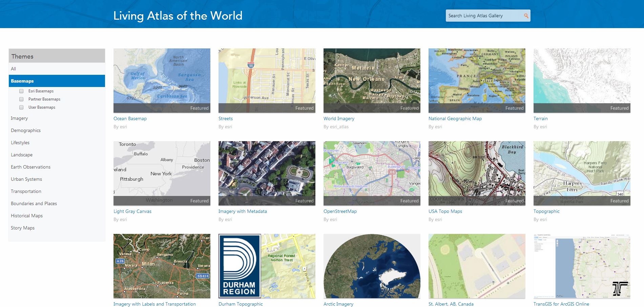Open the Terrain basemap thumbnail
644x307 pixels.
point(582,81)
